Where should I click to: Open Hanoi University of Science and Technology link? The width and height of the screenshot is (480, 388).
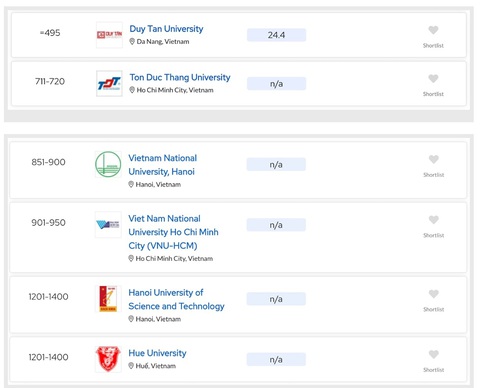pos(176,299)
